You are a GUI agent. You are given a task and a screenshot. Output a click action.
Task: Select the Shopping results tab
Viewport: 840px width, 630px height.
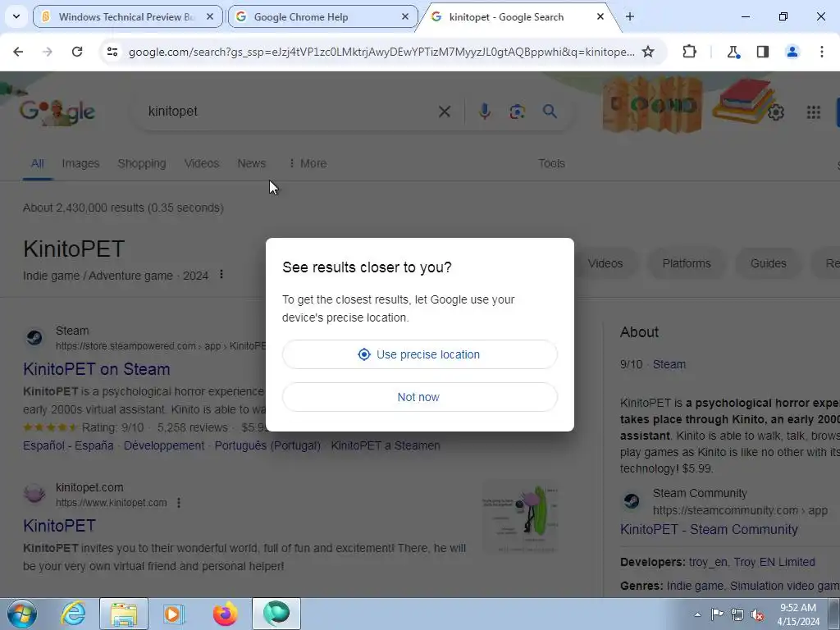[141, 163]
